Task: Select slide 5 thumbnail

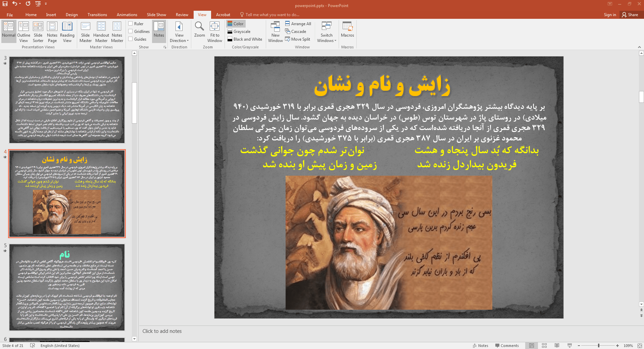Action: pyautogui.click(x=67, y=287)
